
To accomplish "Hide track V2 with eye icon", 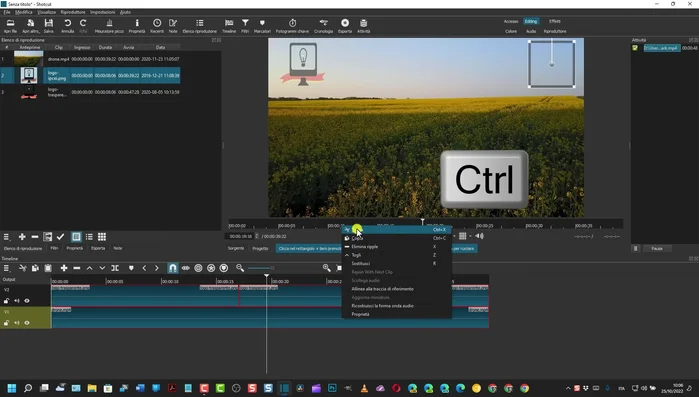I will [x=27, y=301].
